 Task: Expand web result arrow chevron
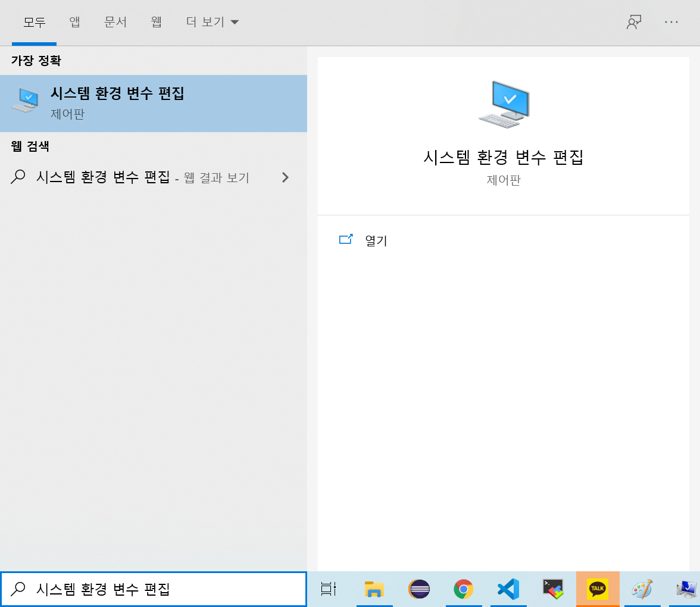pos(285,177)
